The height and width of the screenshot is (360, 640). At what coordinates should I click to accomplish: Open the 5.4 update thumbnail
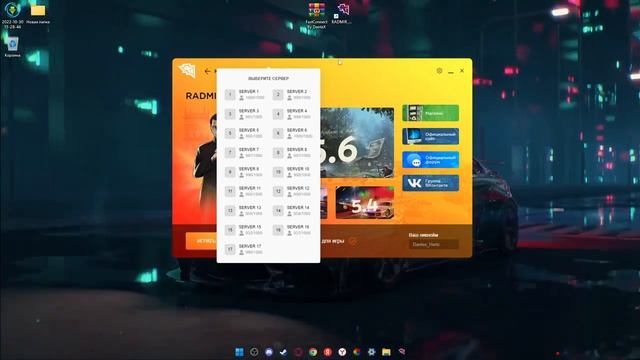365,203
